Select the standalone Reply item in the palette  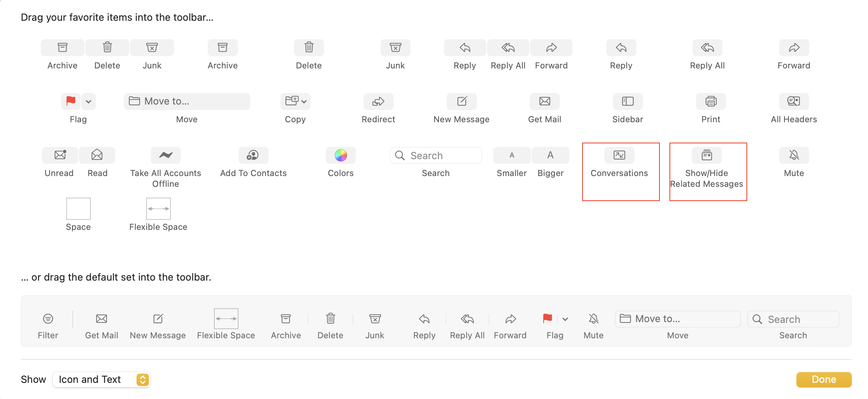621,48
